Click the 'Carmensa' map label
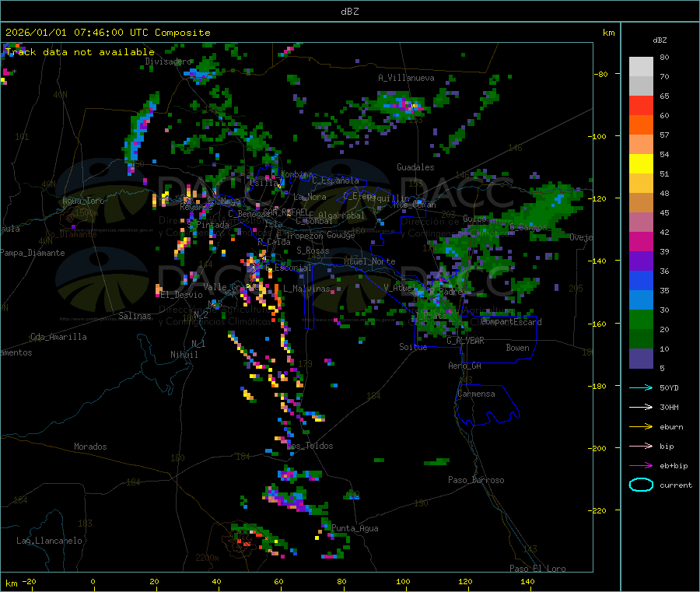 [x=476, y=394]
